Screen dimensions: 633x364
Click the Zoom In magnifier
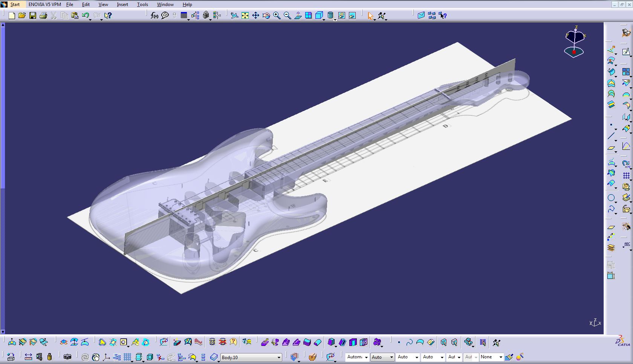277,15
